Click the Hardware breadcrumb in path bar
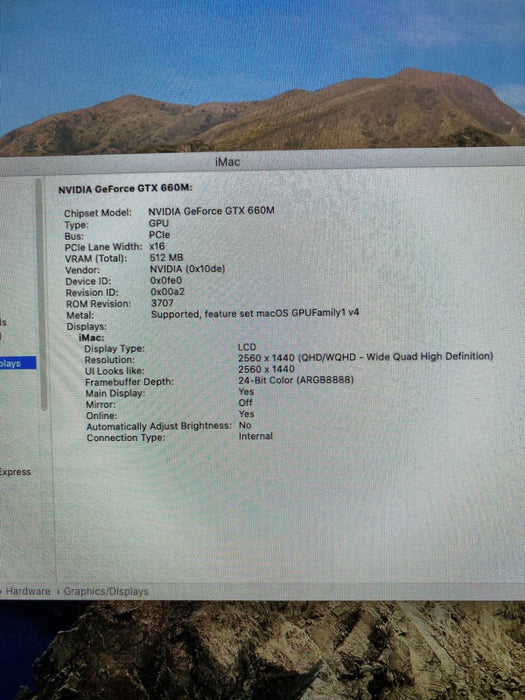Viewport: 525px width, 700px height. click(28, 592)
